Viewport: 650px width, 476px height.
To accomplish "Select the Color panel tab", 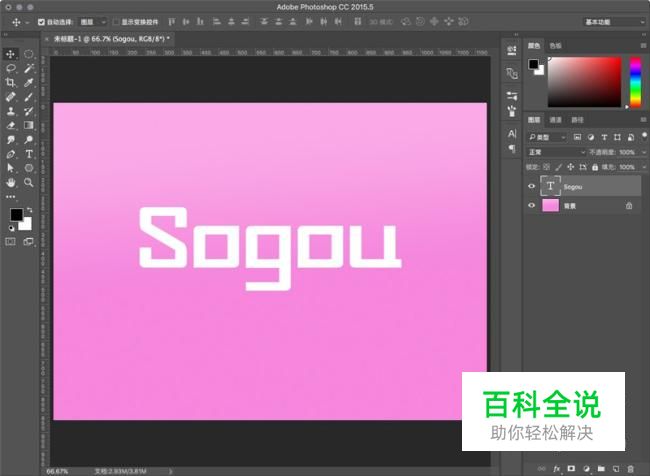I will tap(534, 46).
